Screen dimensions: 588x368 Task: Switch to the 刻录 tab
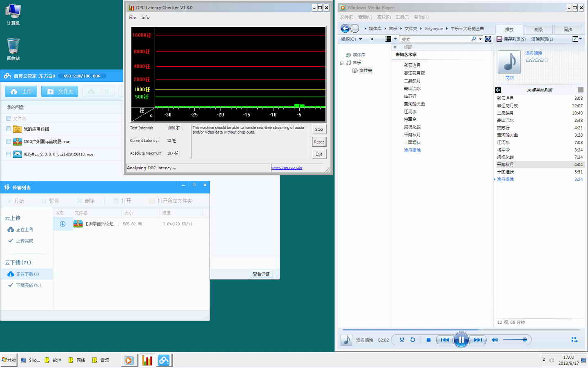click(x=539, y=29)
